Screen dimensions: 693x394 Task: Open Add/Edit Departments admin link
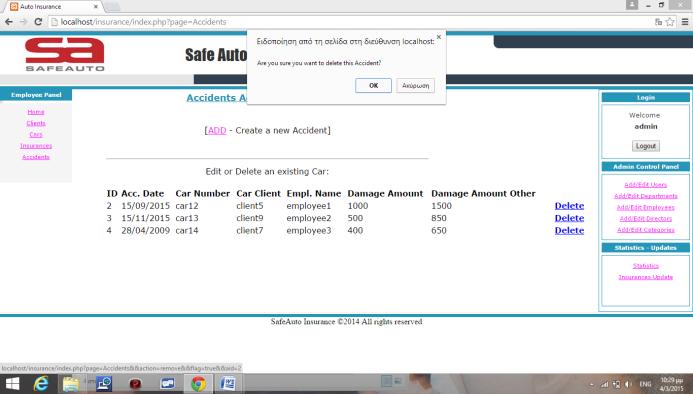tap(646, 196)
